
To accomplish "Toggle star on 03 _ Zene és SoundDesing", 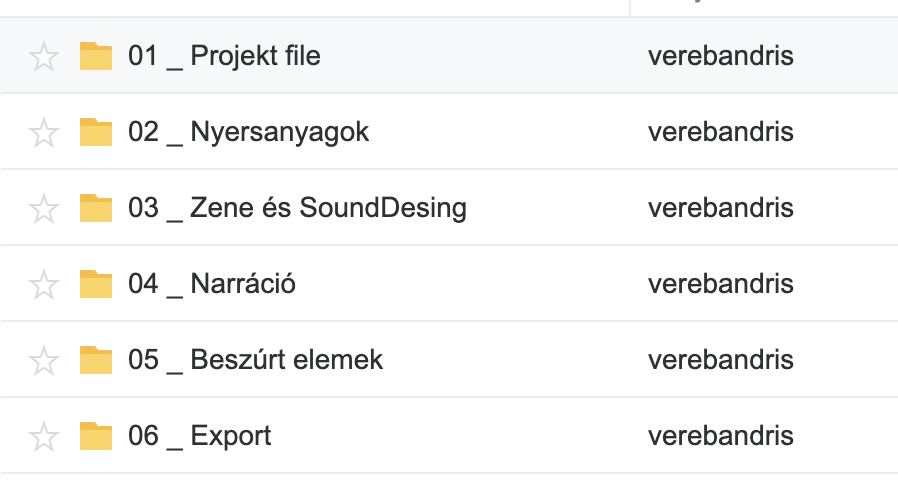I will (x=44, y=208).
